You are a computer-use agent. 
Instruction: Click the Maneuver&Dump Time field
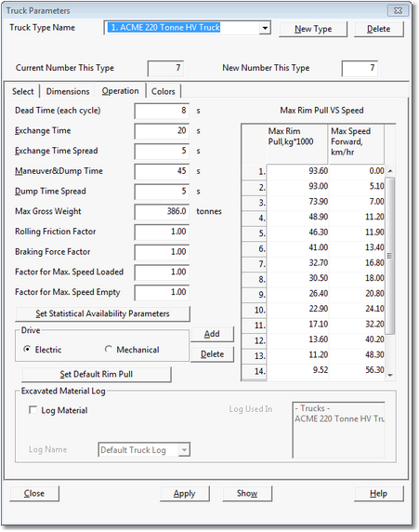(x=162, y=171)
